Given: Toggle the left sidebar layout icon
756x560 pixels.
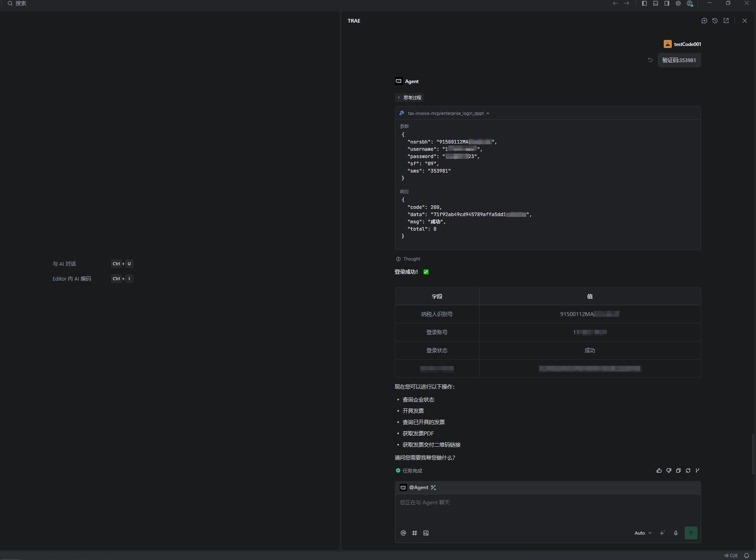Looking at the screenshot, I should coord(644,3).
